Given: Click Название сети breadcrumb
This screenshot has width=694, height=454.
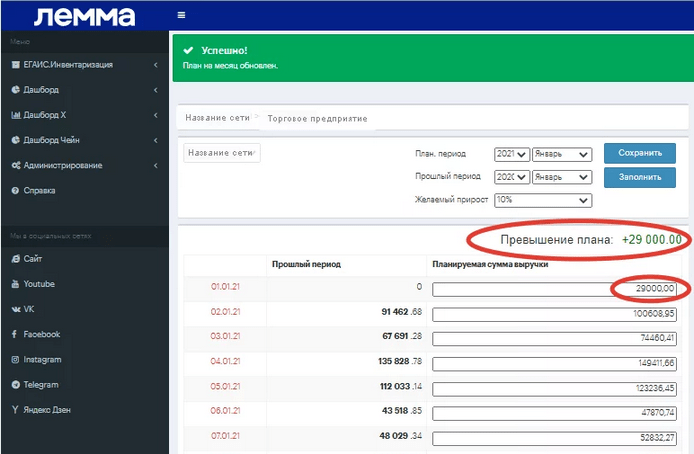Looking at the screenshot, I should (x=217, y=118).
